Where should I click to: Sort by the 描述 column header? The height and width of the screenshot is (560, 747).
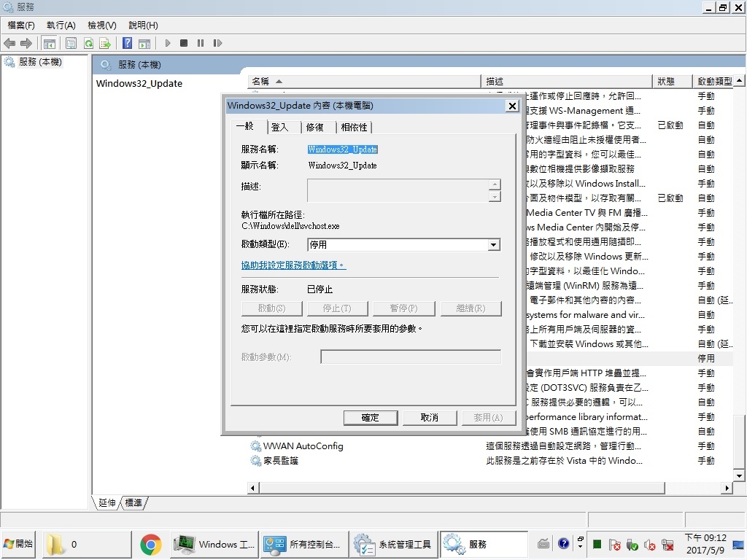pyautogui.click(x=566, y=82)
